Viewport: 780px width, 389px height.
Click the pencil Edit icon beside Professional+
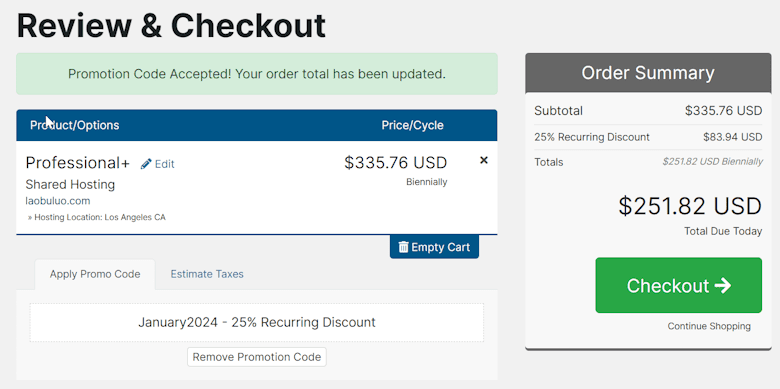pos(146,164)
